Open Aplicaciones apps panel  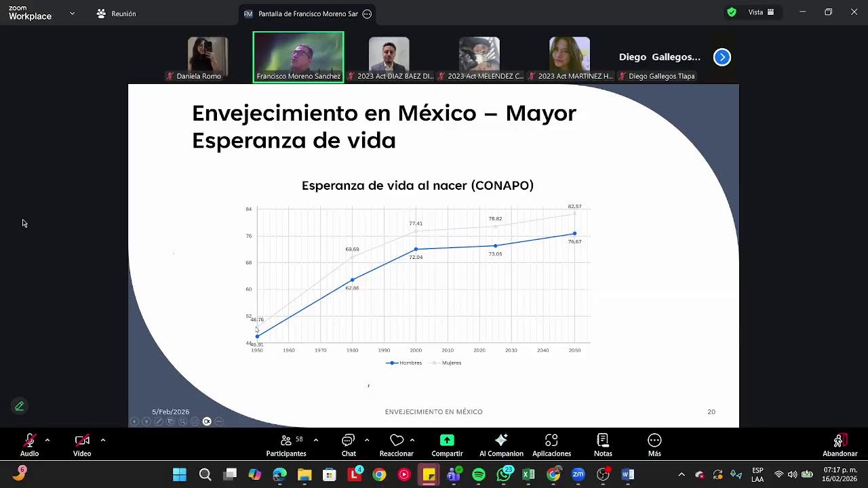pos(551,445)
